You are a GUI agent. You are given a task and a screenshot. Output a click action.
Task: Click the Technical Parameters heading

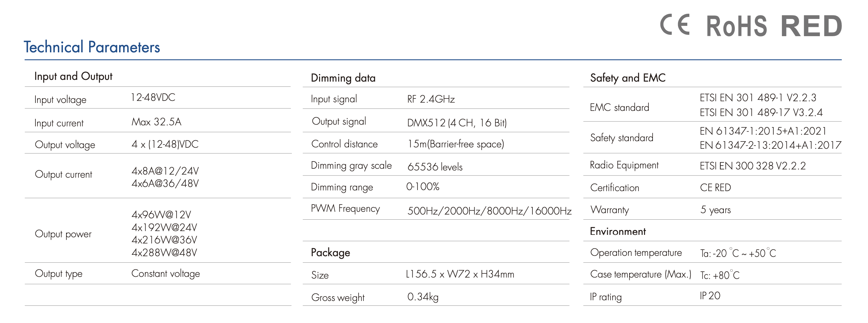(92, 47)
